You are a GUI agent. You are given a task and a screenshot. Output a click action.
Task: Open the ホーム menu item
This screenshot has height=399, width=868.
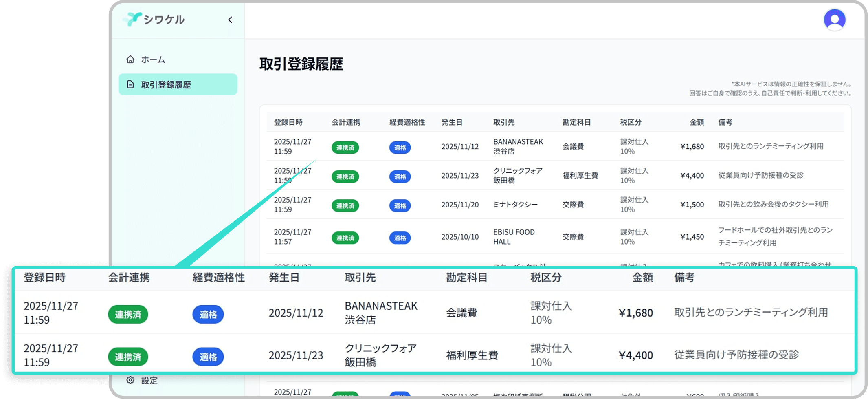point(153,60)
